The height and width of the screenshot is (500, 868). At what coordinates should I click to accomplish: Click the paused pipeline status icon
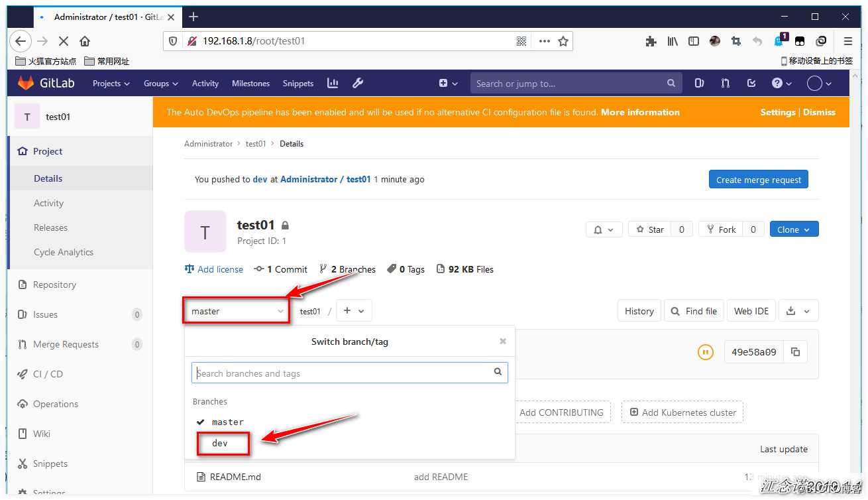pyautogui.click(x=706, y=352)
